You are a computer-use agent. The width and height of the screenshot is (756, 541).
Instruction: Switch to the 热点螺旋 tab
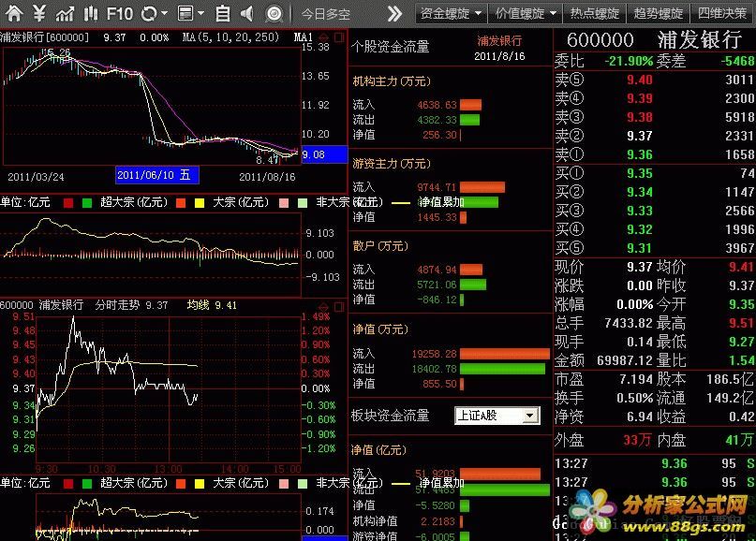pyautogui.click(x=595, y=13)
